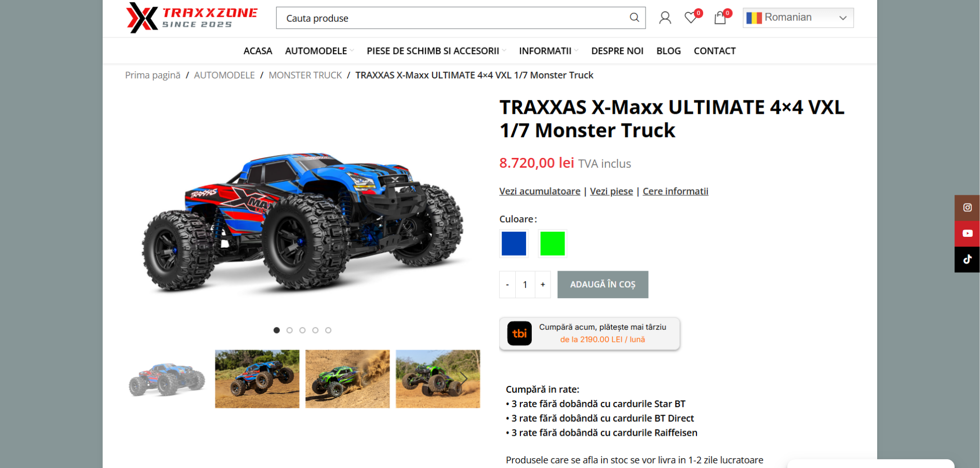Image resolution: width=980 pixels, height=468 pixels.
Task: Select the second image carousel dot
Action: (290, 330)
